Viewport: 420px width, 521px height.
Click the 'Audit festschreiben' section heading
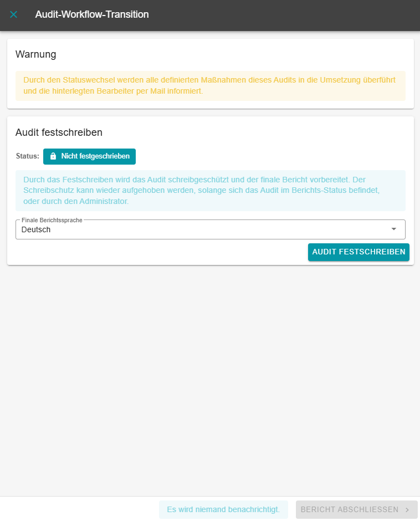pyautogui.click(x=59, y=132)
